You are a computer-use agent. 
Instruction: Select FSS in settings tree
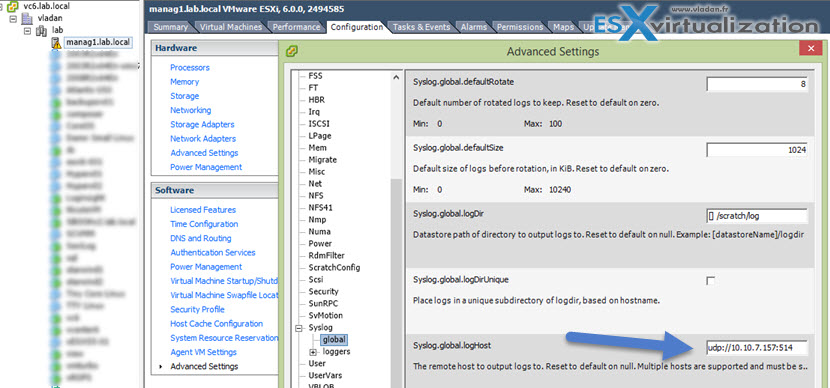(315, 76)
